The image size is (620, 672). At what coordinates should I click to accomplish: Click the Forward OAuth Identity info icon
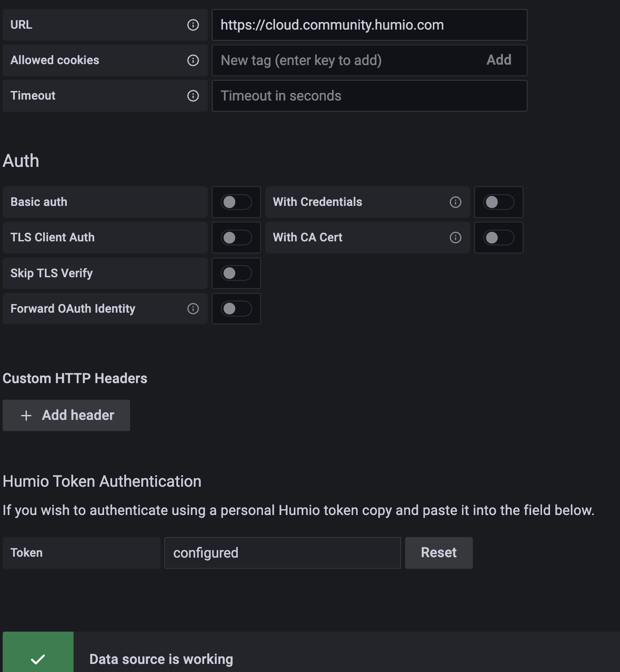click(193, 309)
